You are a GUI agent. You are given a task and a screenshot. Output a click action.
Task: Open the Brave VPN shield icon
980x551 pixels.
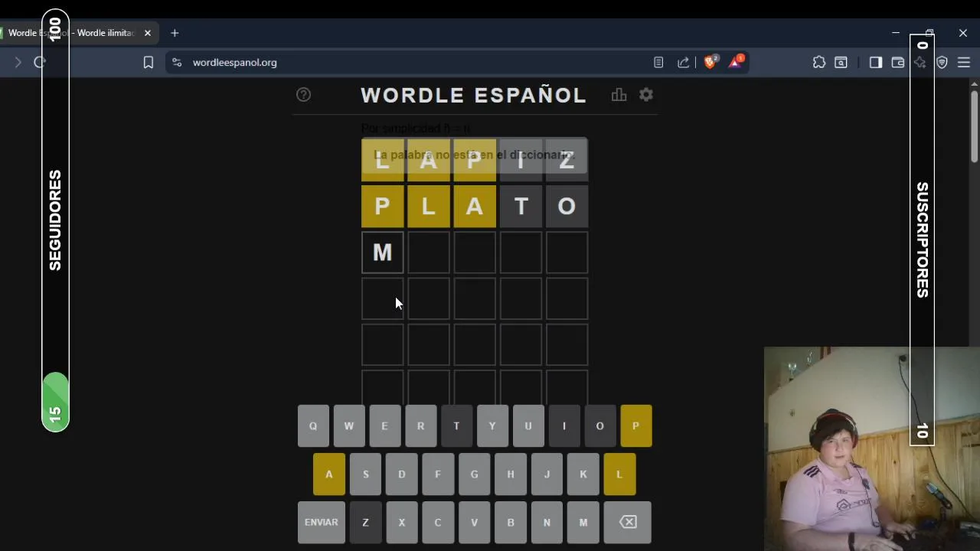point(942,63)
